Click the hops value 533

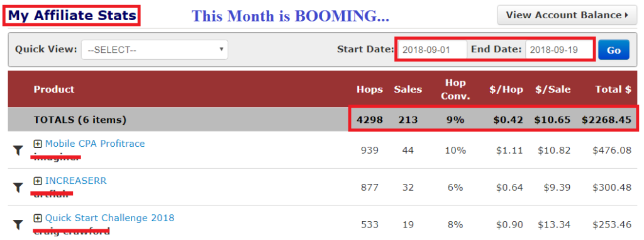tap(370, 224)
